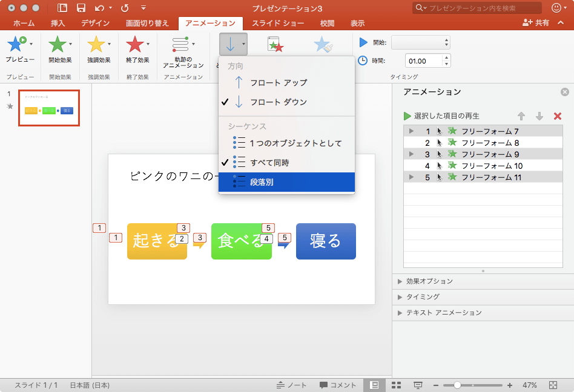
Task: Open the Entrance effects green star
Action: (x=58, y=44)
